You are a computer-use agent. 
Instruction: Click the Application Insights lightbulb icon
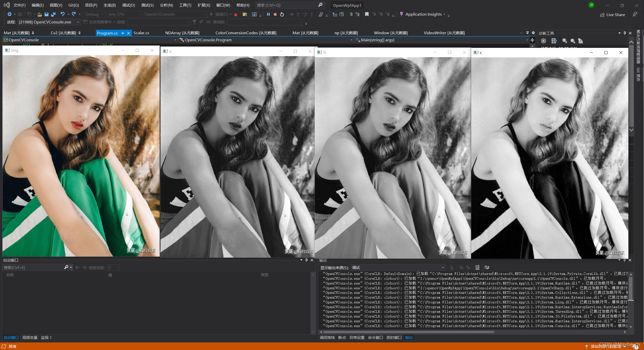point(401,14)
